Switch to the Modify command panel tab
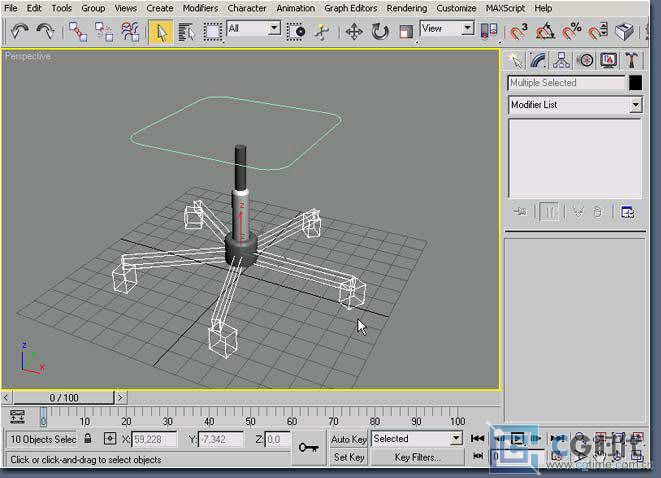 538,61
